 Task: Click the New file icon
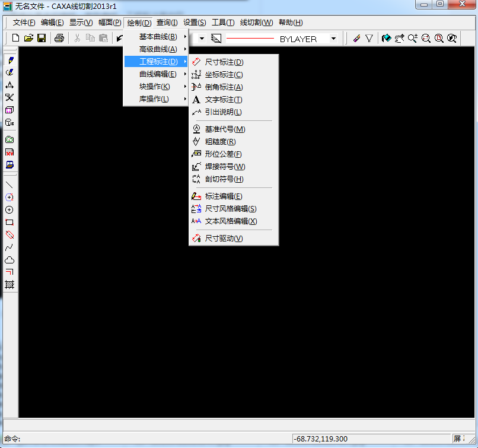pyautogui.click(x=15, y=38)
